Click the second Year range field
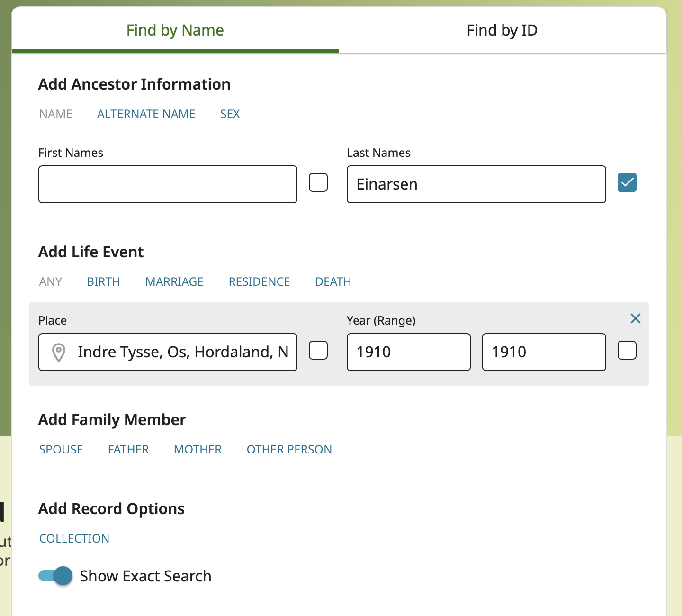This screenshot has width=682, height=616. point(544,352)
